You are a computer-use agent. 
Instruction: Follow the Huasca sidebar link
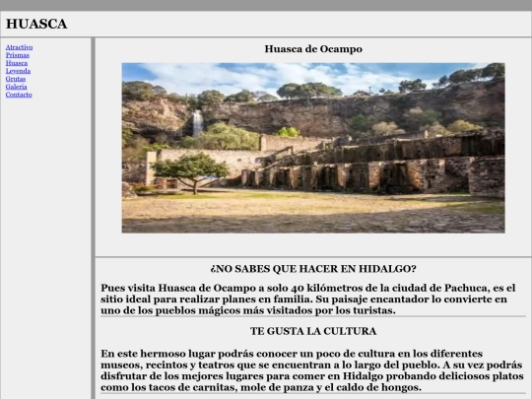click(x=17, y=63)
